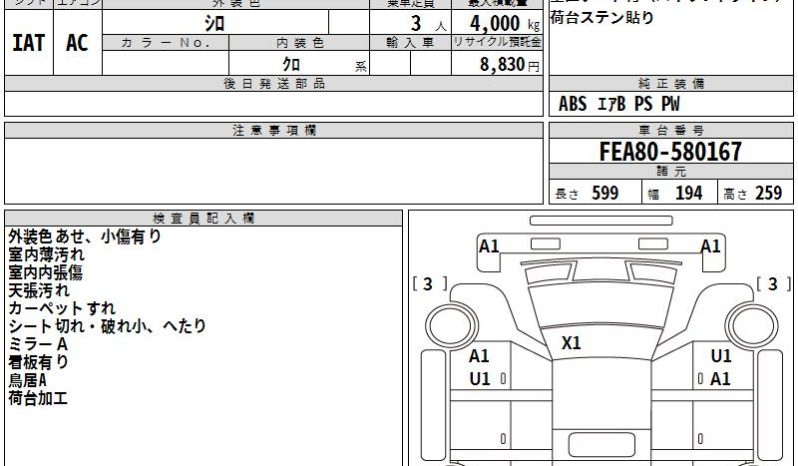Select the A1 mark at diagram's top-left mirror
The width and height of the screenshot is (798, 466).
[x=489, y=247]
